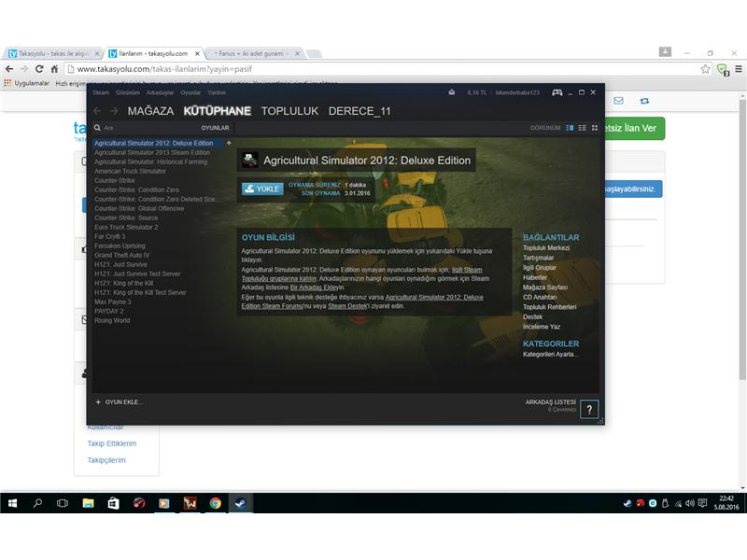Click Kategorileri Ayarla link
747x560 pixels.
[x=550, y=355]
